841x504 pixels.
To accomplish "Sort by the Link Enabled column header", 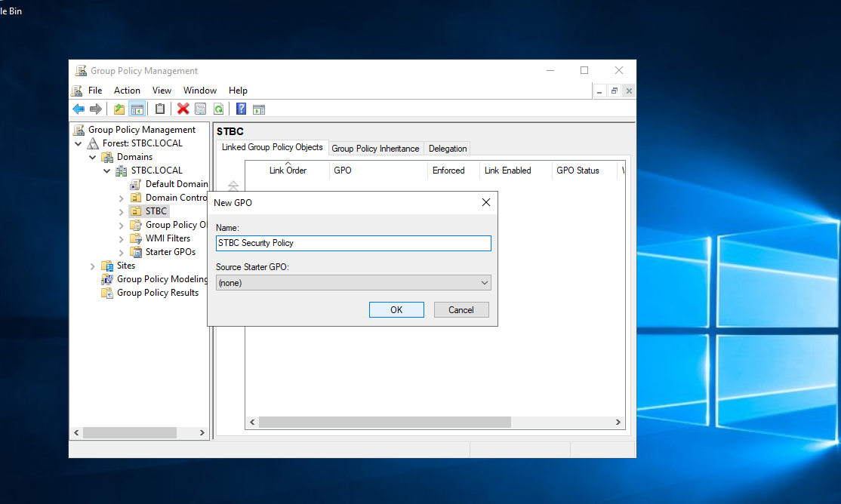I will [x=516, y=170].
